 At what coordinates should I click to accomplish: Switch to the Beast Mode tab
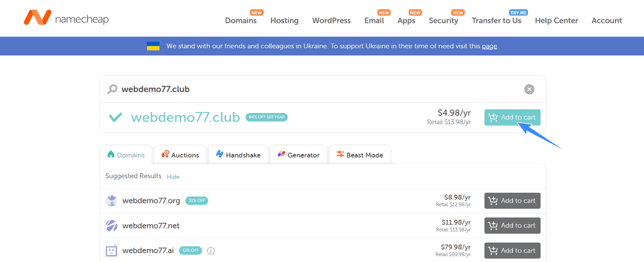pyautogui.click(x=360, y=155)
